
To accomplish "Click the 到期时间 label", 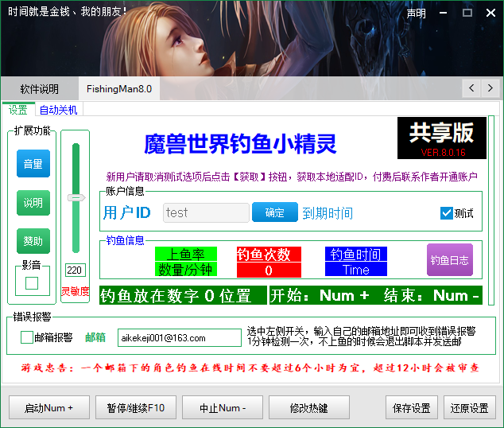I will [328, 213].
